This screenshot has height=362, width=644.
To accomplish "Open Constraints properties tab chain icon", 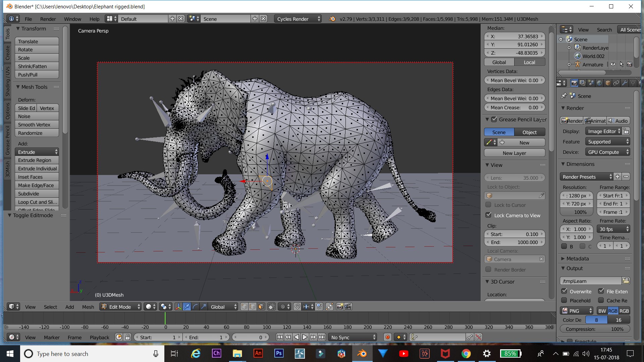I will tap(616, 83).
